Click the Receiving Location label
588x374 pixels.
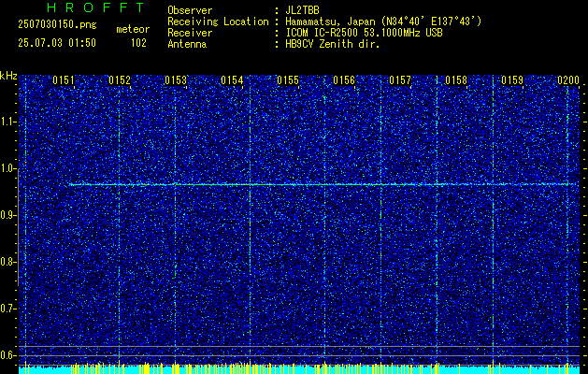[218, 22]
